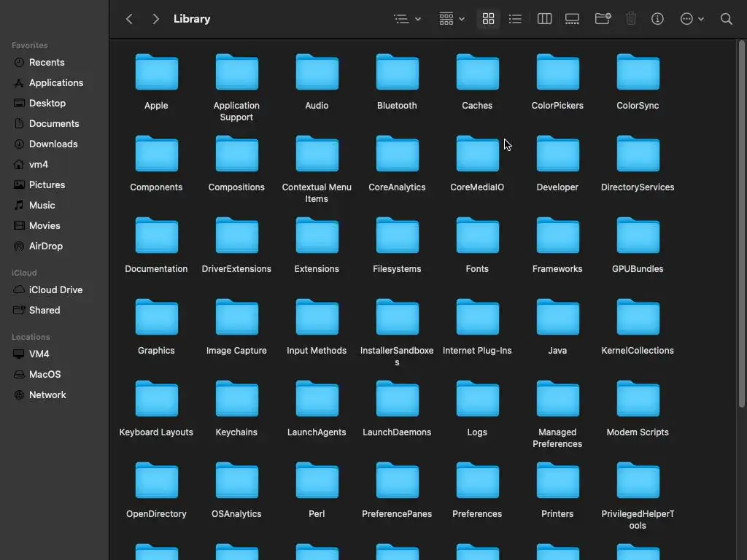This screenshot has width=747, height=560.
Task: Click the Preferences folder label
Action: 477,514
